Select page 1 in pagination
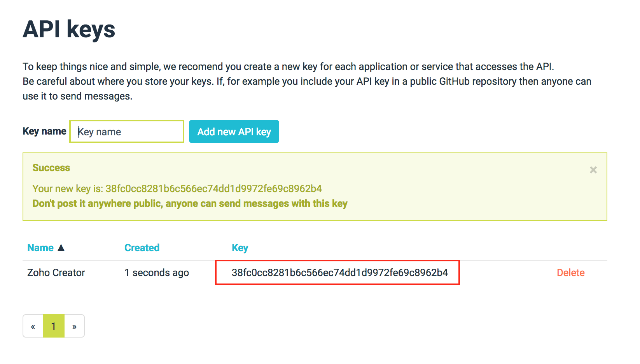This screenshot has height=364, width=640. 54,326
